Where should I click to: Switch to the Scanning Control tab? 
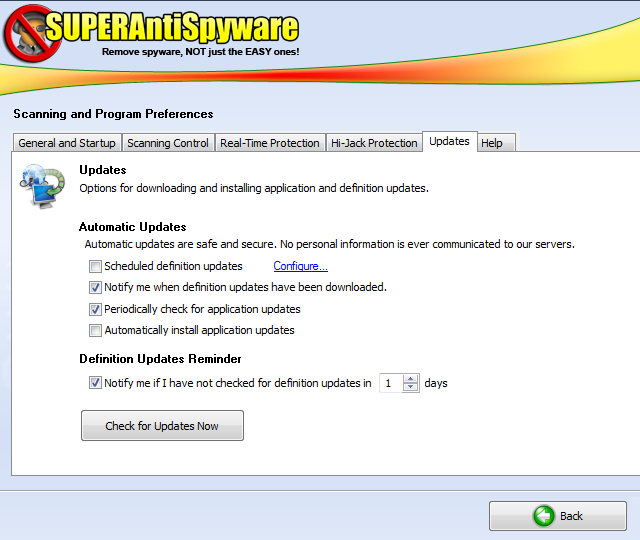(x=168, y=143)
